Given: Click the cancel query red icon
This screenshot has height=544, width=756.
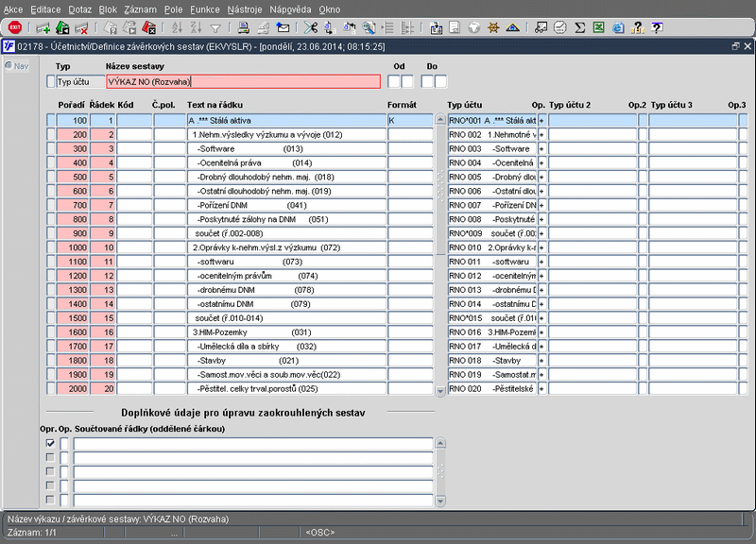Looking at the screenshot, I should [149, 28].
